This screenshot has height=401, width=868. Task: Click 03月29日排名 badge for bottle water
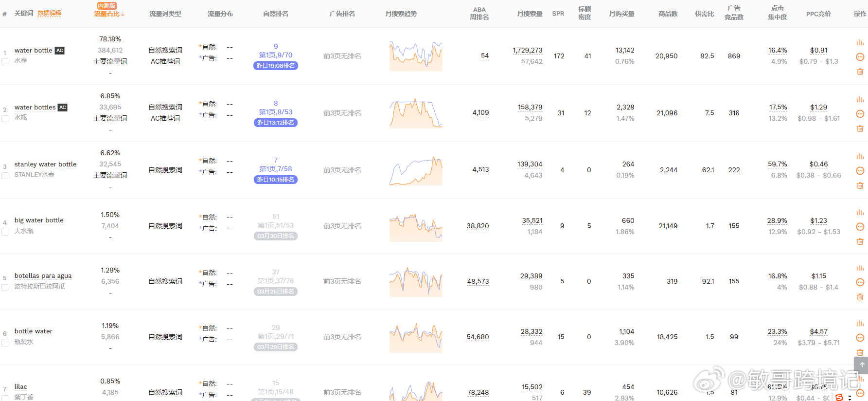coord(276,347)
